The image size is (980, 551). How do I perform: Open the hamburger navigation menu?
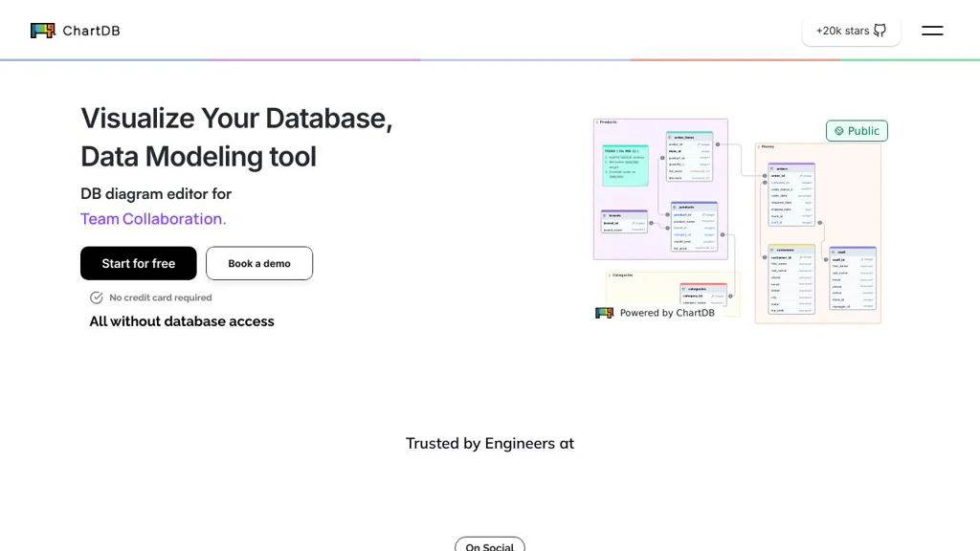point(932,31)
